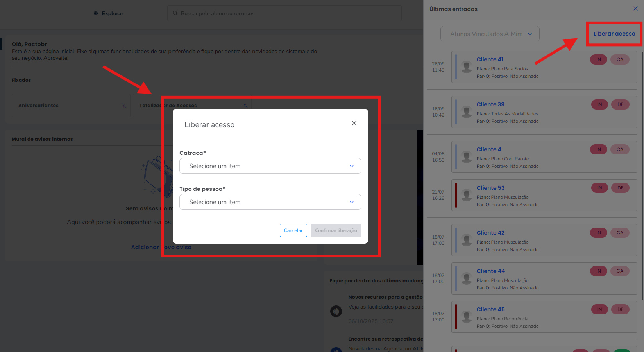Unpin the Aniversariantes card
The height and width of the screenshot is (352, 644).
124,106
